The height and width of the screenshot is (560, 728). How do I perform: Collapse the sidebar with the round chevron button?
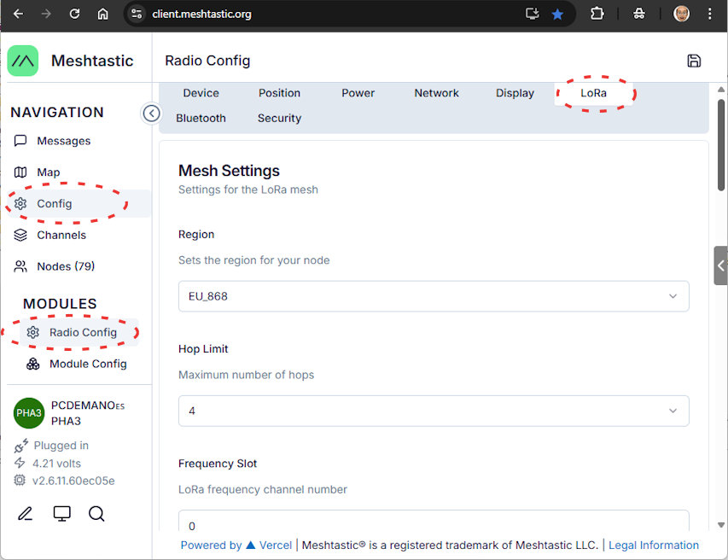tap(151, 114)
